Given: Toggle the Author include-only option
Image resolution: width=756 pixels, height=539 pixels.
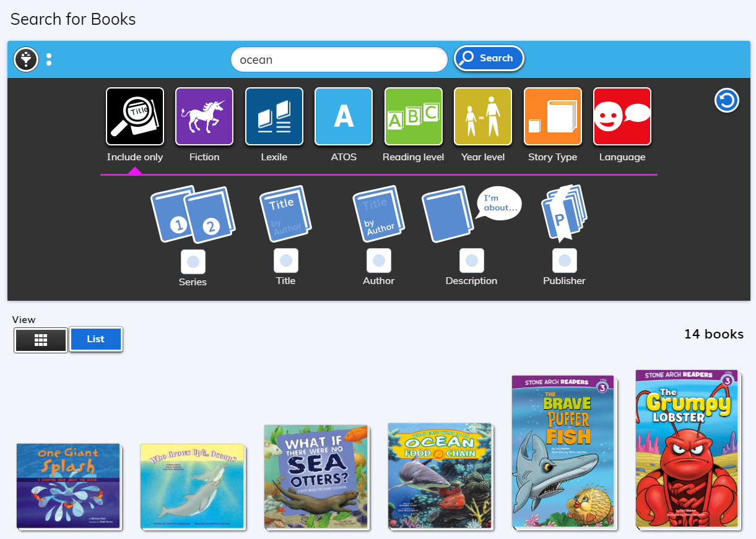Looking at the screenshot, I should (x=379, y=261).
